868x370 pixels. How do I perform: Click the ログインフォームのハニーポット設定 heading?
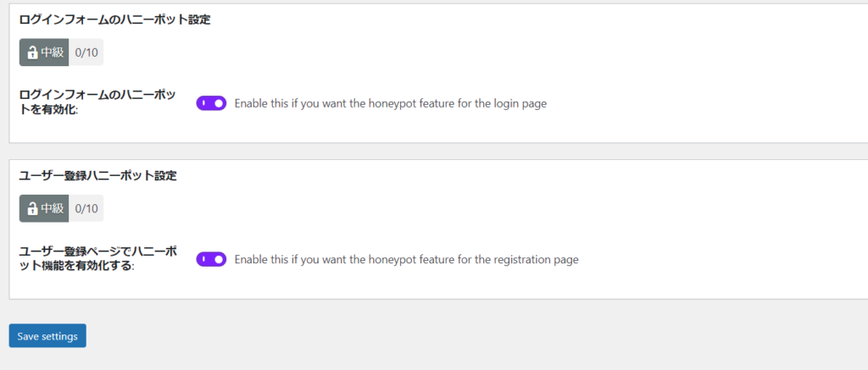click(114, 20)
